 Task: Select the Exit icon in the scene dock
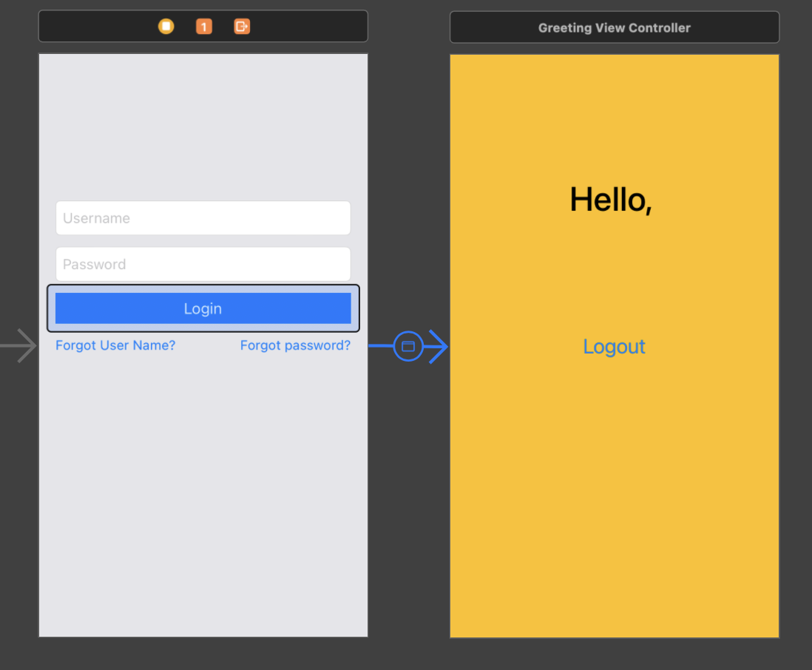pyautogui.click(x=241, y=26)
